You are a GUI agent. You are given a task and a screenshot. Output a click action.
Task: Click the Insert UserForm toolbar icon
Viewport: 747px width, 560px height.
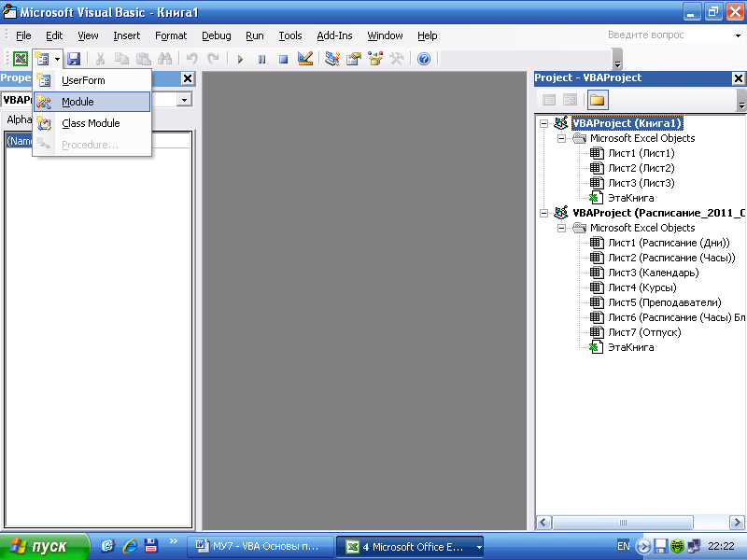[x=42, y=59]
